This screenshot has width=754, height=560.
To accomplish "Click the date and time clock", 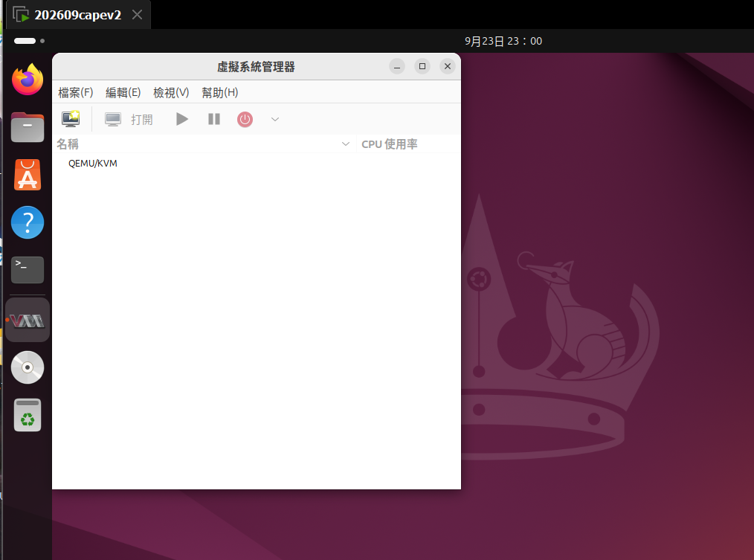I will point(503,41).
